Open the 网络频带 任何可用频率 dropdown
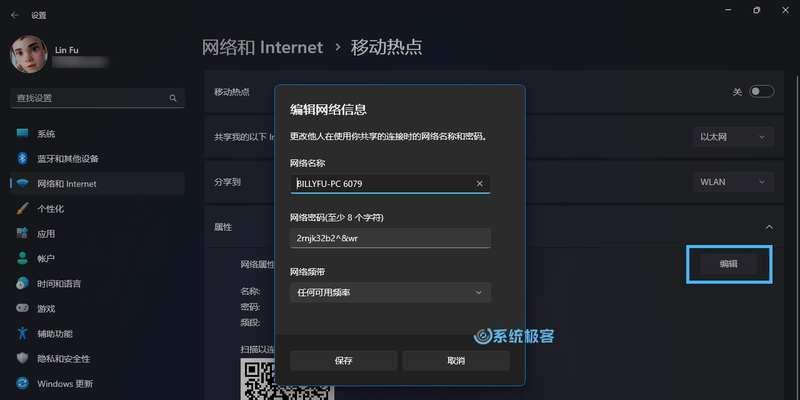Viewport: 800px width, 400px height. click(x=390, y=292)
